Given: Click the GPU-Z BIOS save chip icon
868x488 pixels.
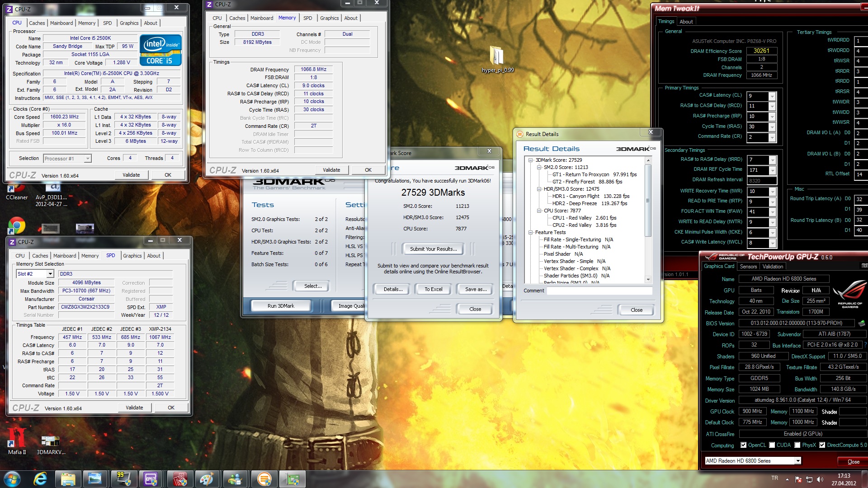Looking at the screenshot, I should pos(862,324).
